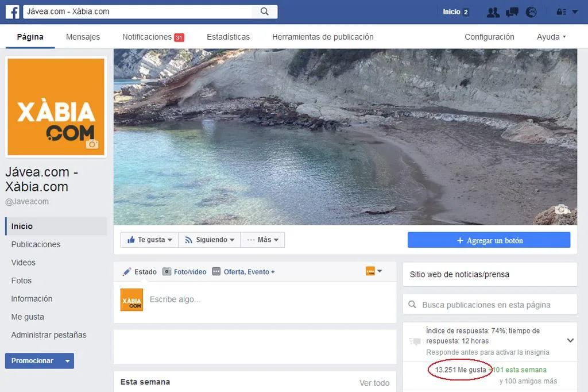This screenshot has width=588, height=392.
Task: Click the Xàbia.com profile picture
Action: [56, 107]
